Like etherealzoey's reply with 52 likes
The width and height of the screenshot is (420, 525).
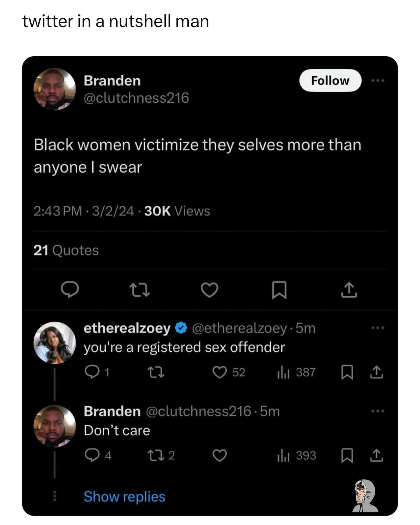[219, 372]
